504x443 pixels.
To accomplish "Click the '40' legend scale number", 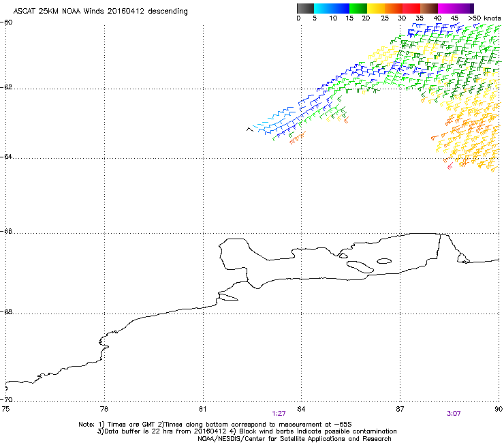I will (437, 18).
